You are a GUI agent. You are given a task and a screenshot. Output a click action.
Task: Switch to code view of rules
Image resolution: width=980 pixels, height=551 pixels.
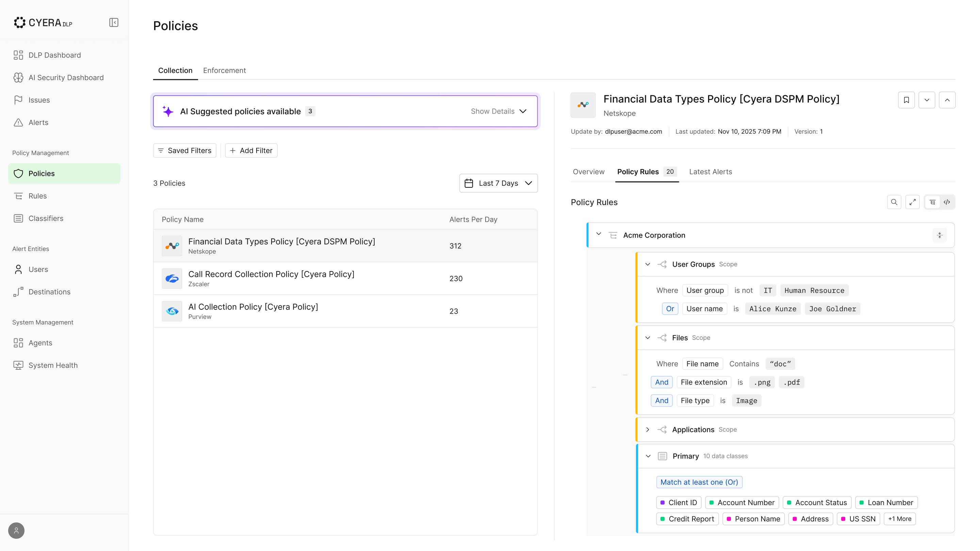[x=947, y=202]
